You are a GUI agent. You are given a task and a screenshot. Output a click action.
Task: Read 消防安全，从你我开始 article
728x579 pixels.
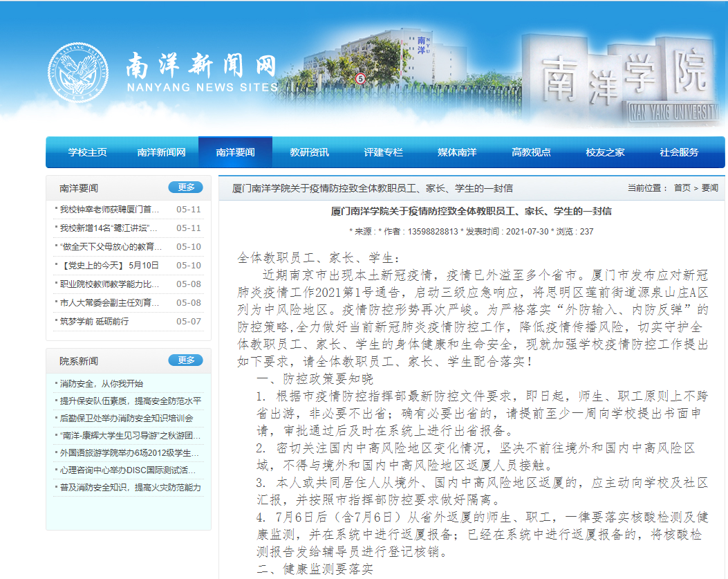101,384
